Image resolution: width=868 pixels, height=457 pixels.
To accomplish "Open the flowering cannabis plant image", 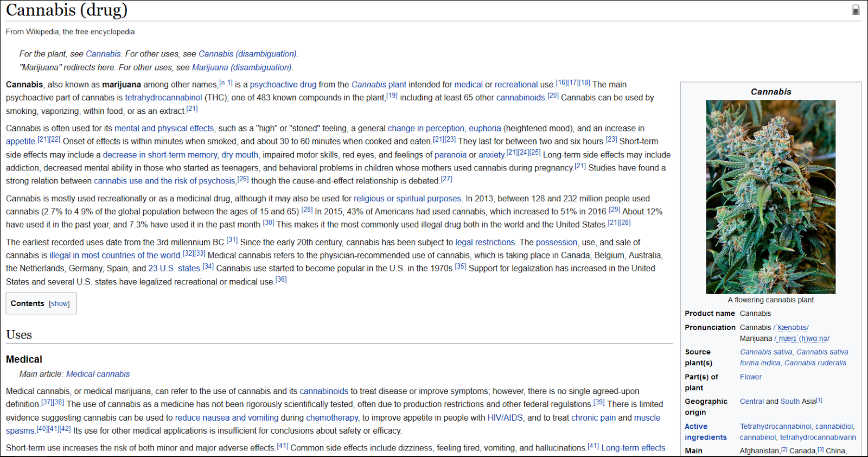I will [x=770, y=197].
